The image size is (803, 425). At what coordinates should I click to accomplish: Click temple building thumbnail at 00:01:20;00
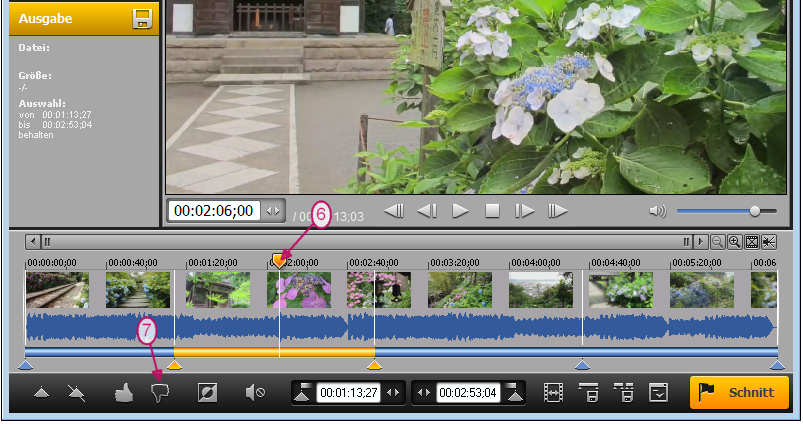pyautogui.click(x=218, y=290)
